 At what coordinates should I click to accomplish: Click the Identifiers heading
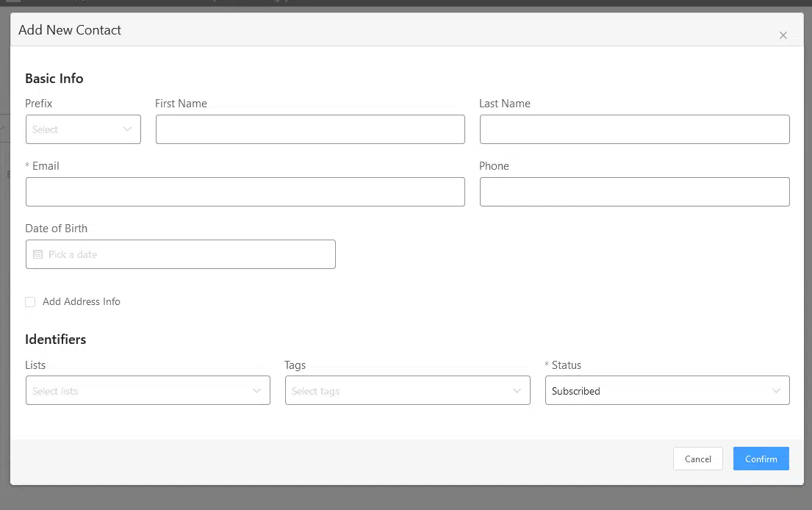[x=55, y=339]
